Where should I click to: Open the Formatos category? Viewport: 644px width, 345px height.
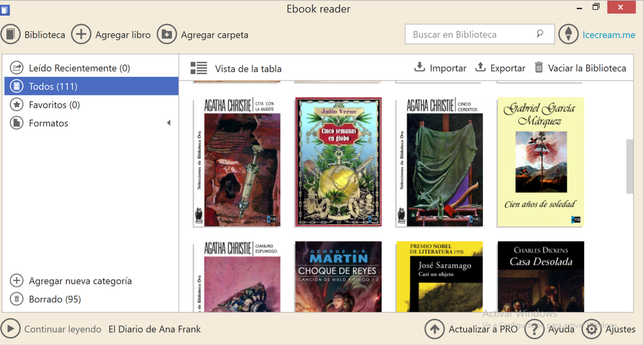click(x=91, y=123)
